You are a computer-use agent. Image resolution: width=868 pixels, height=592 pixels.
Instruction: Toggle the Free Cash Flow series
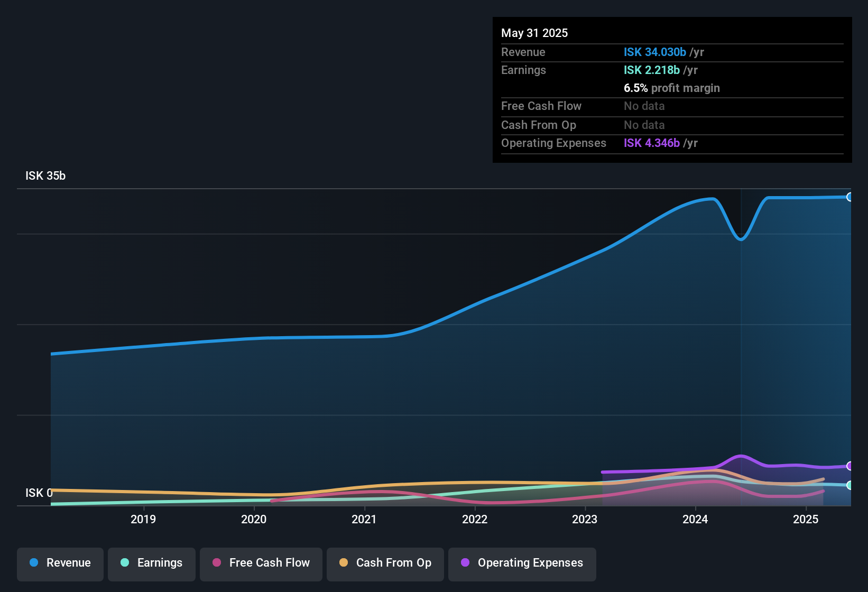(x=261, y=565)
